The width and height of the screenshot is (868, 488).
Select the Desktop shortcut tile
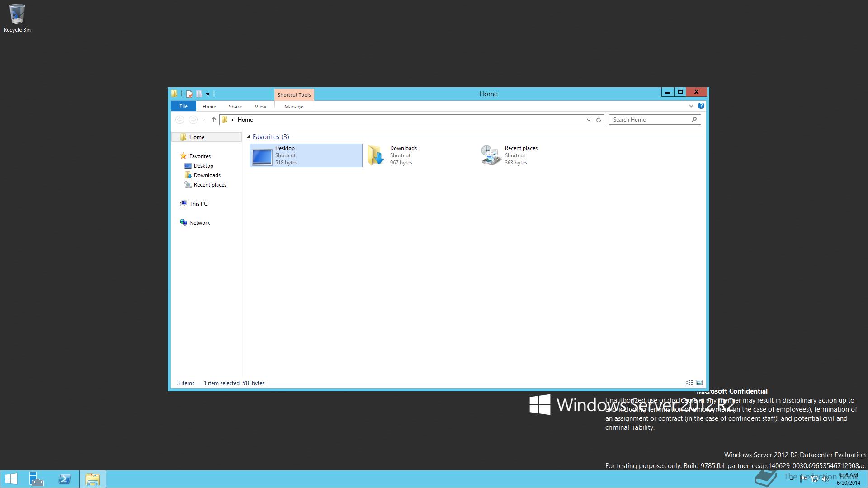click(x=306, y=155)
